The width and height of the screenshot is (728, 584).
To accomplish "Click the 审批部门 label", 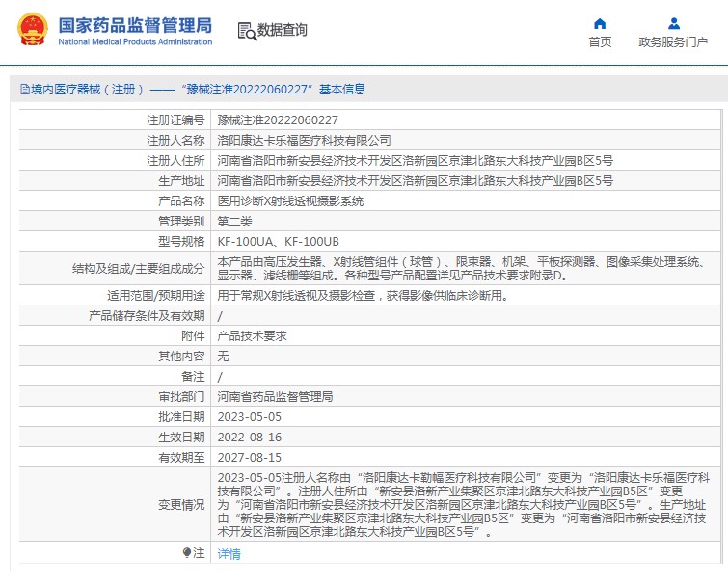I will click(x=181, y=397).
